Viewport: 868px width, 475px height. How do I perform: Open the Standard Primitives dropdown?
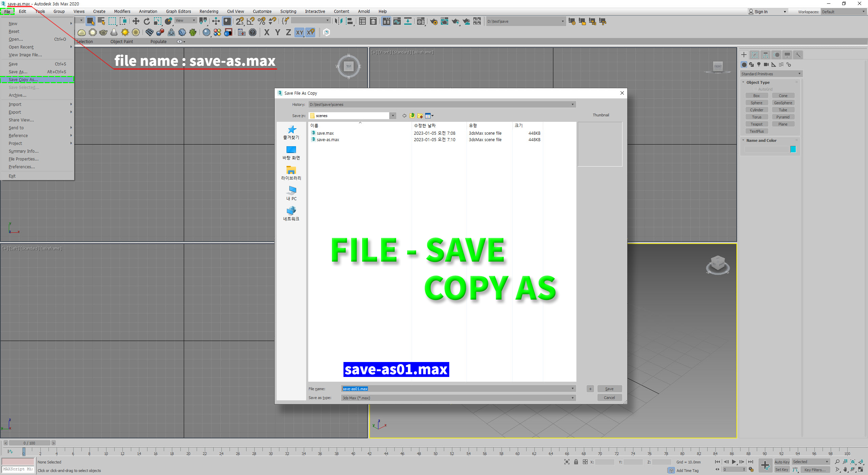771,74
